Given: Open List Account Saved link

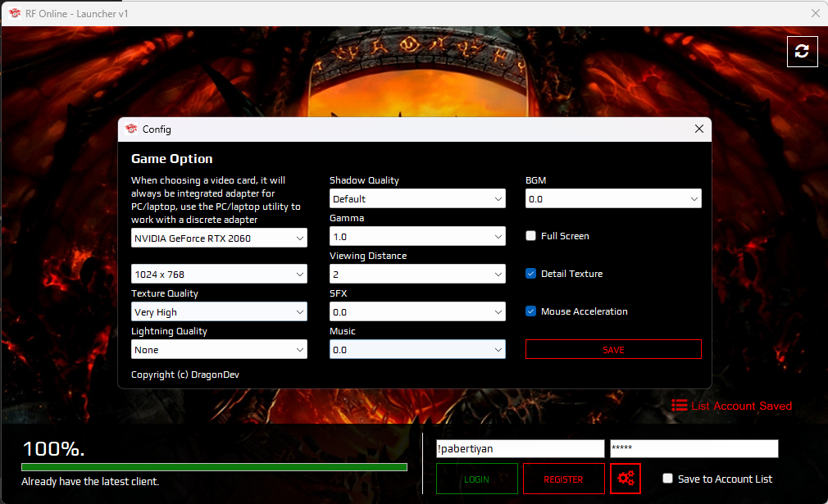Looking at the screenshot, I should (741, 406).
